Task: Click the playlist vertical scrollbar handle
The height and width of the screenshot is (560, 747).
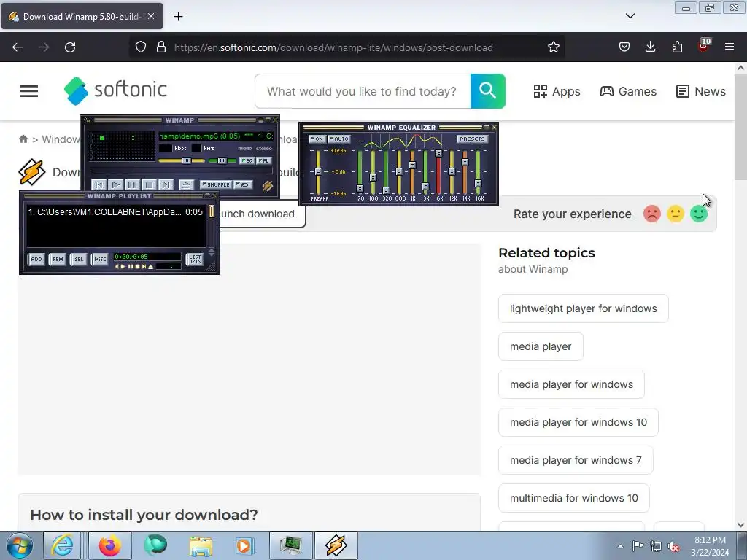Action: click(x=211, y=211)
